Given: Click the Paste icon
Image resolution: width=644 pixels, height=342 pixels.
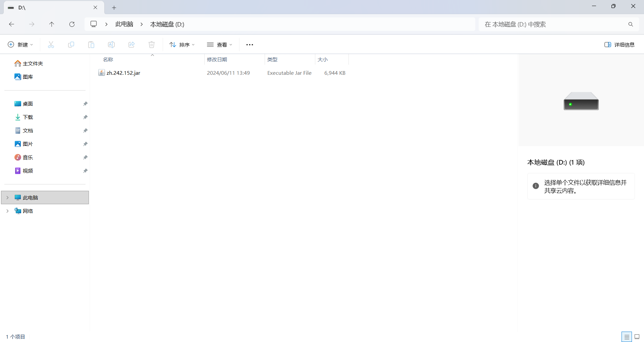Looking at the screenshot, I should 91,44.
